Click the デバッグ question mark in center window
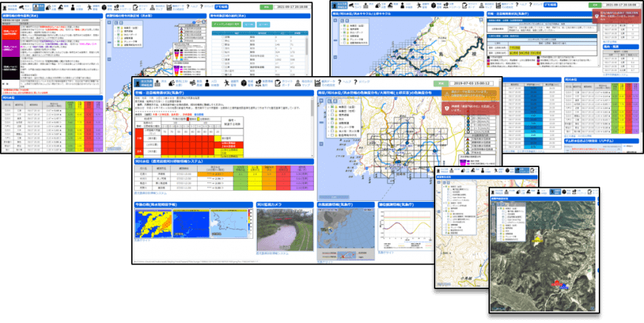644x323 pixels. [x=355, y=83]
